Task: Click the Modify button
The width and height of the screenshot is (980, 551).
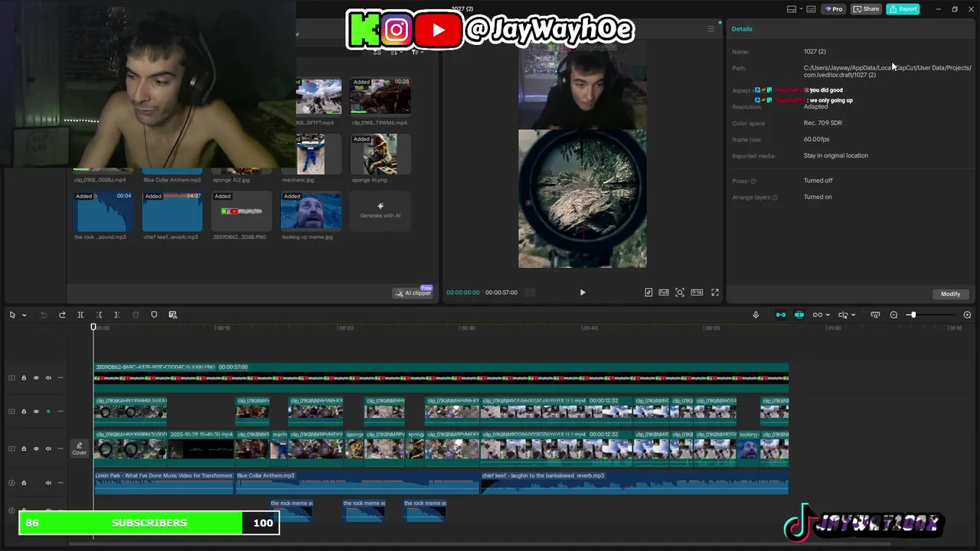Action: pos(950,294)
